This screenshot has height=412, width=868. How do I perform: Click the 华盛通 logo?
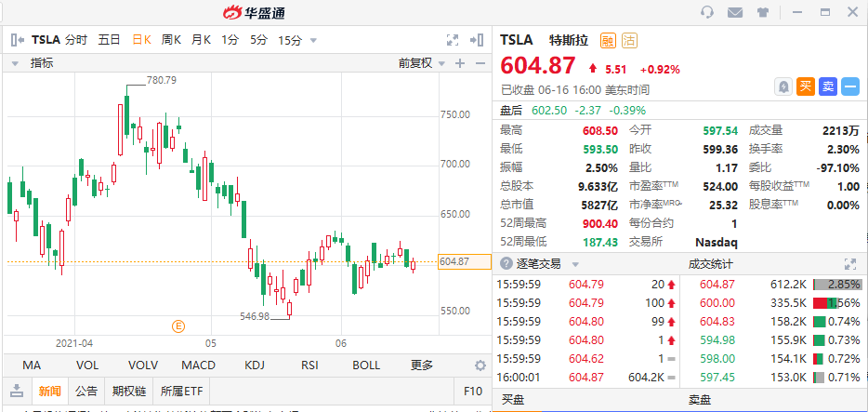click(x=254, y=12)
